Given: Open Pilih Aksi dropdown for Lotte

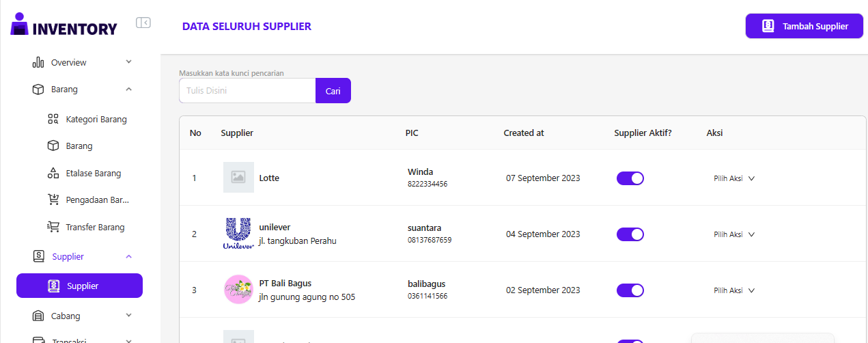Looking at the screenshot, I should coord(733,178).
